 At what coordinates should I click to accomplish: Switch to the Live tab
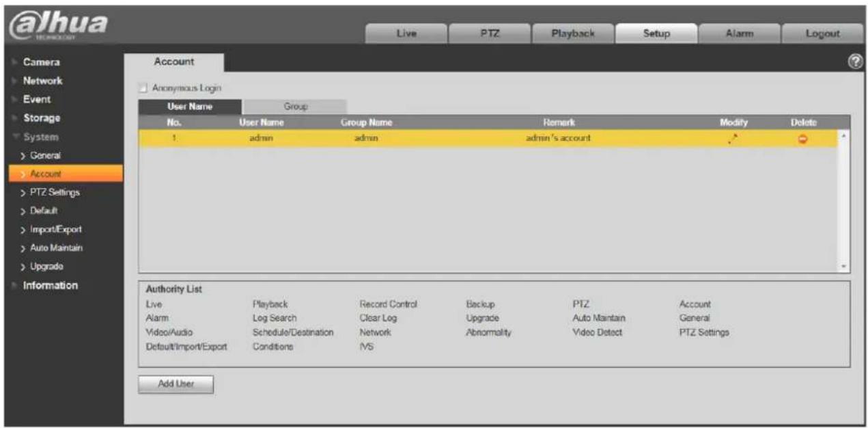point(406,34)
